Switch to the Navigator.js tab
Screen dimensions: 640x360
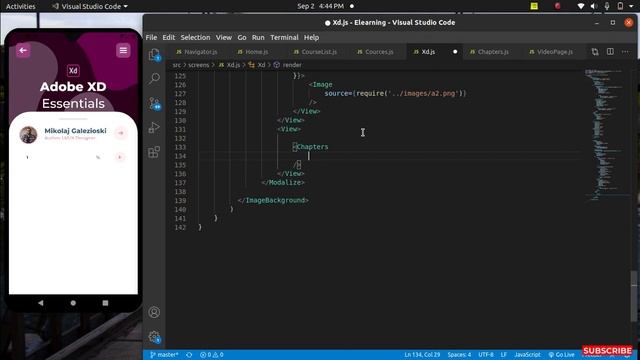pyautogui.click(x=197, y=52)
